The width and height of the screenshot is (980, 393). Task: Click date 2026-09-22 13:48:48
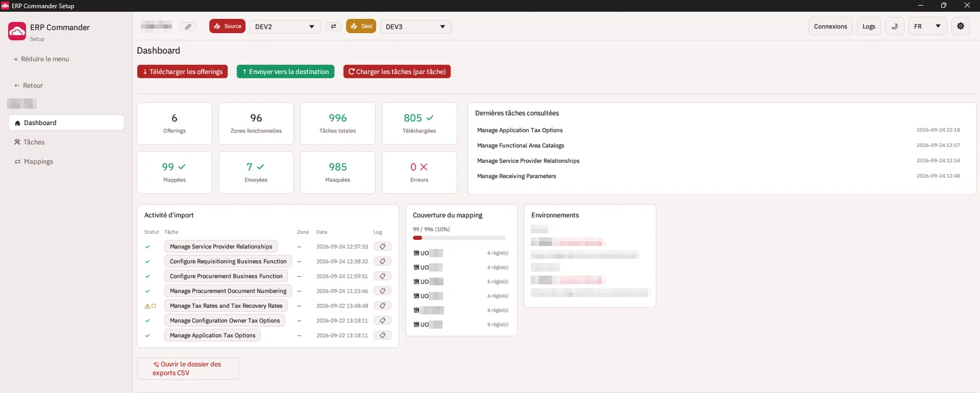[342, 306]
